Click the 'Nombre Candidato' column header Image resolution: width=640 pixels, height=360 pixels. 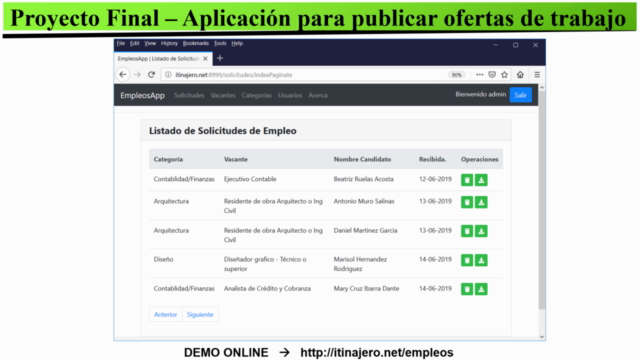(x=362, y=159)
